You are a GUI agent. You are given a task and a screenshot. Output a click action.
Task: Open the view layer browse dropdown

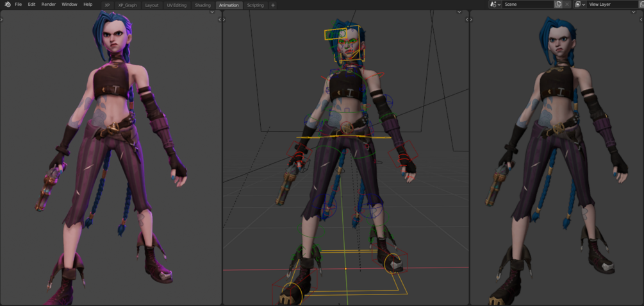tap(580, 4)
